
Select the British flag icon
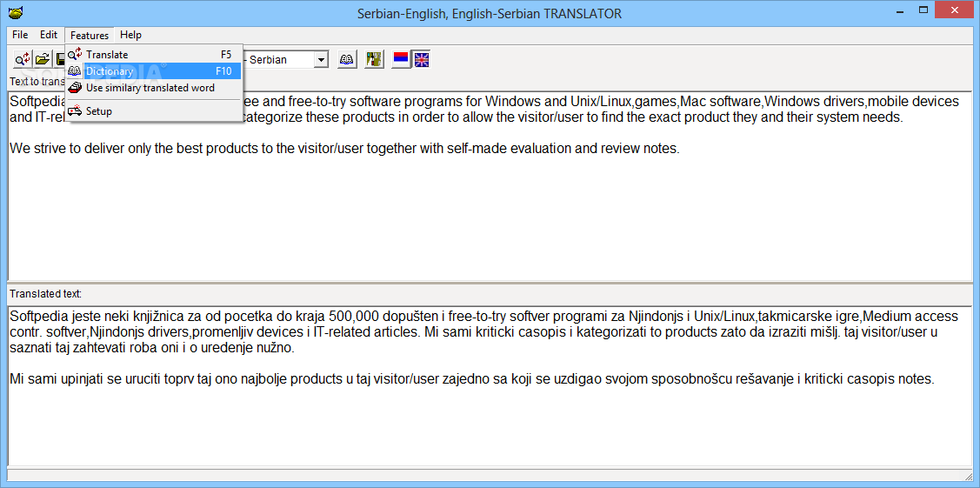tap(421, 59)
